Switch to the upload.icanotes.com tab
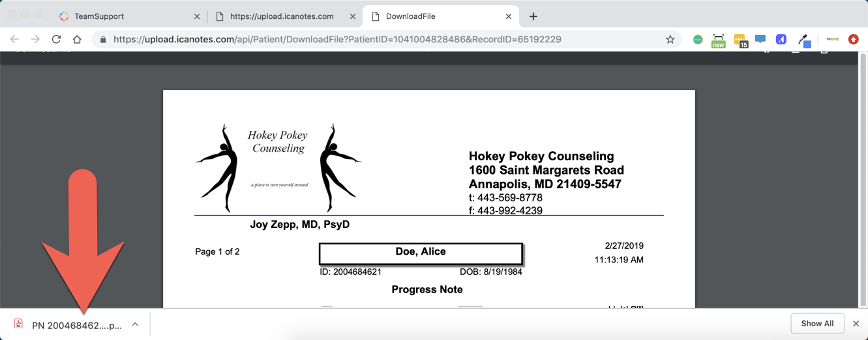 [281, 16]
